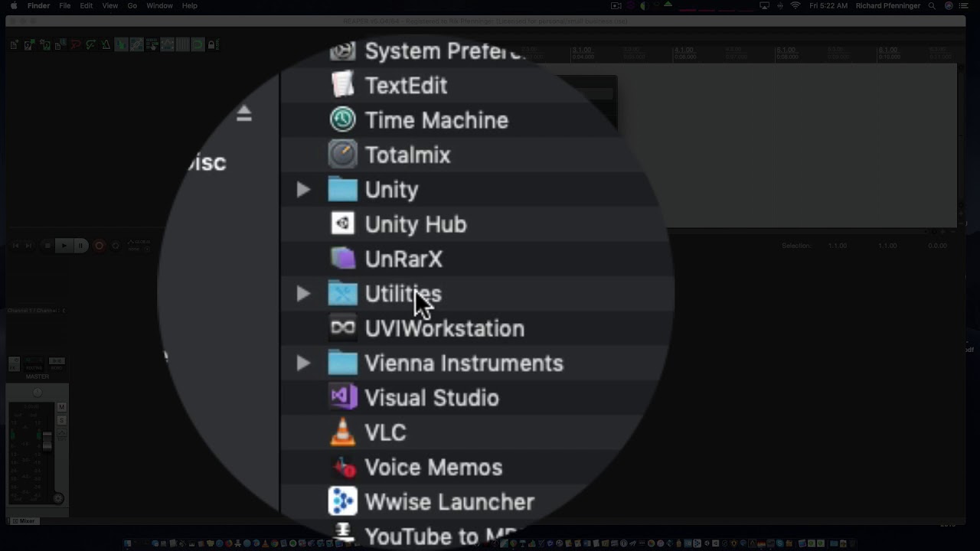Click Pause in REAPER transport
Viewport: 980px width, 551px height.
80,246
